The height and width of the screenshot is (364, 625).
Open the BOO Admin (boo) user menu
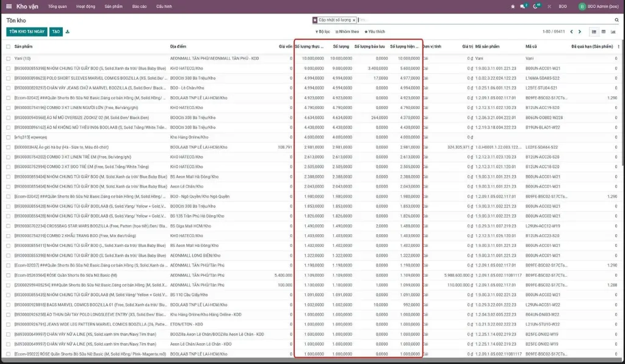[x=599, y=6]
